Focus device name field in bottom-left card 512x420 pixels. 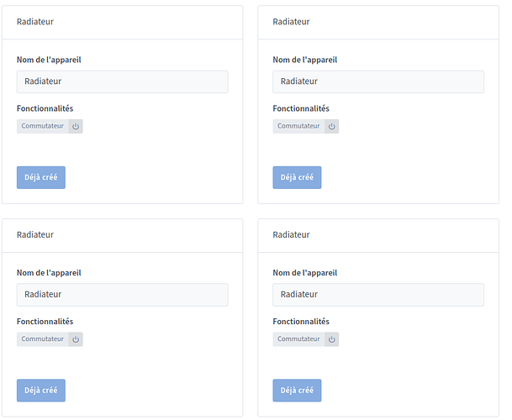122,295
